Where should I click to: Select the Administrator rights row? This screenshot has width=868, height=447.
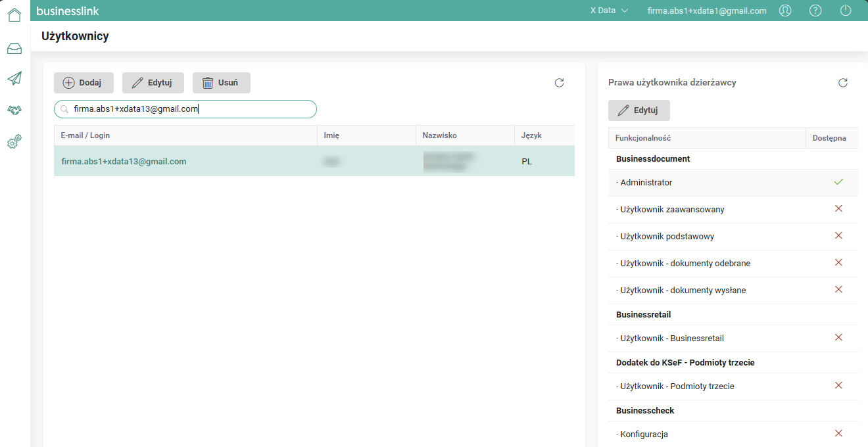click(733, 183)
